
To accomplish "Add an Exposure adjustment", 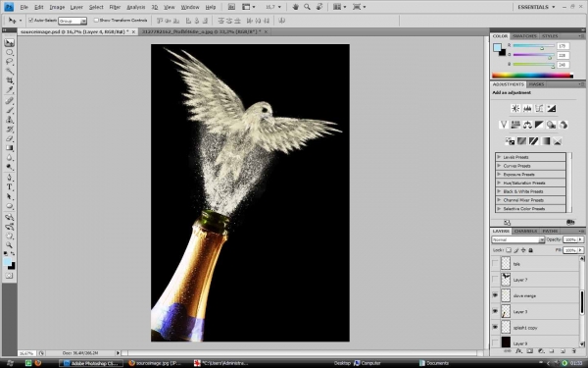I will coord(551,109).
